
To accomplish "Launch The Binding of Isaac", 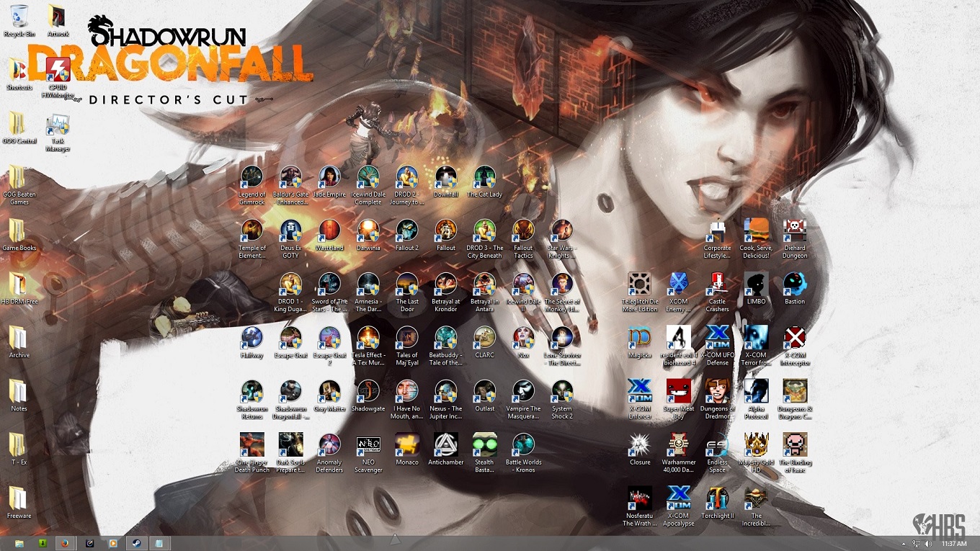I will point(795,453).
